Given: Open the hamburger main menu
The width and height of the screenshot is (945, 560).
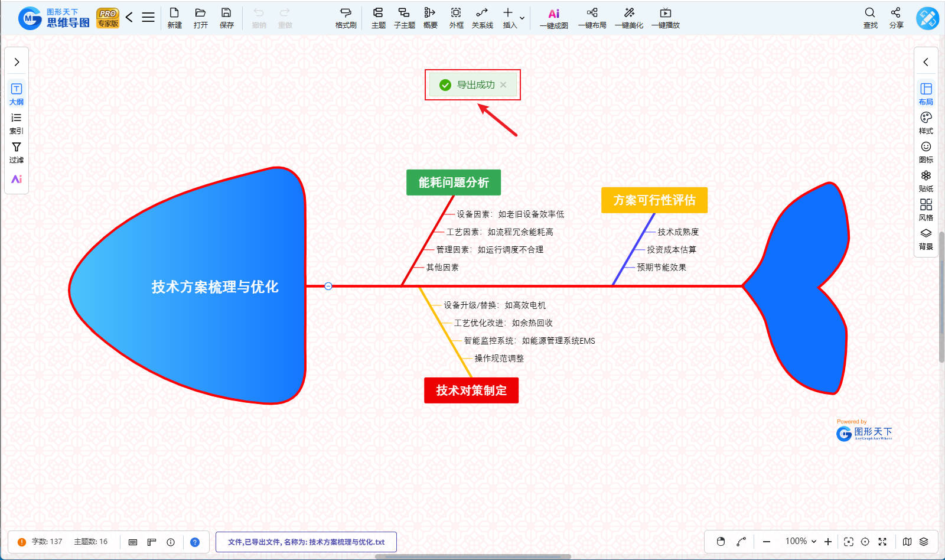Looking at the screenshot, I should click(x=148, y=18).
